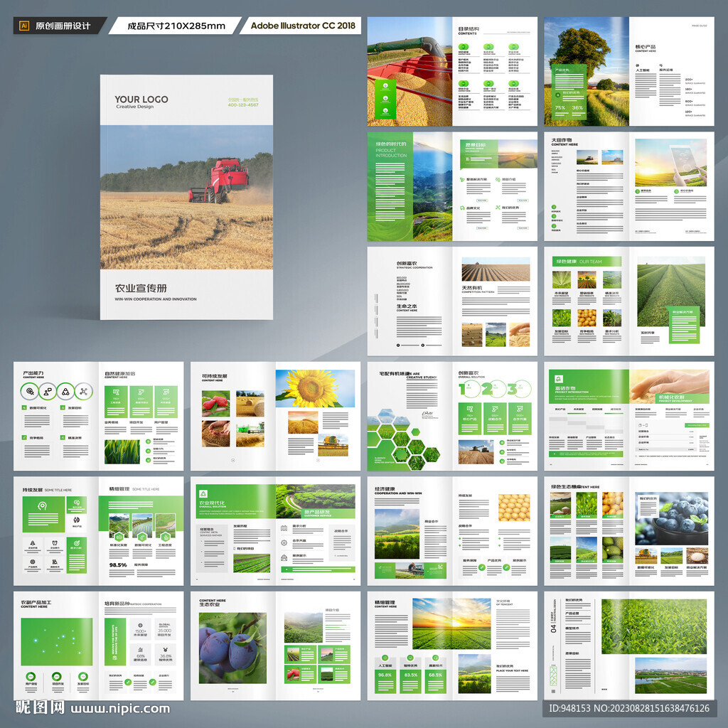728x728 pixels.
Task: Click the tablet-over-field sunrise photo
Action: pos(671,163)
